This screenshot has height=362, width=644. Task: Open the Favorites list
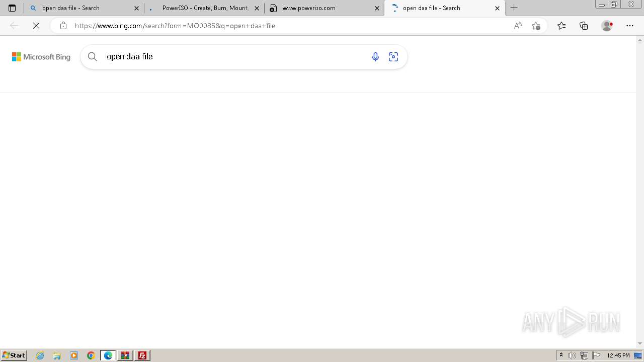(561, 26)
